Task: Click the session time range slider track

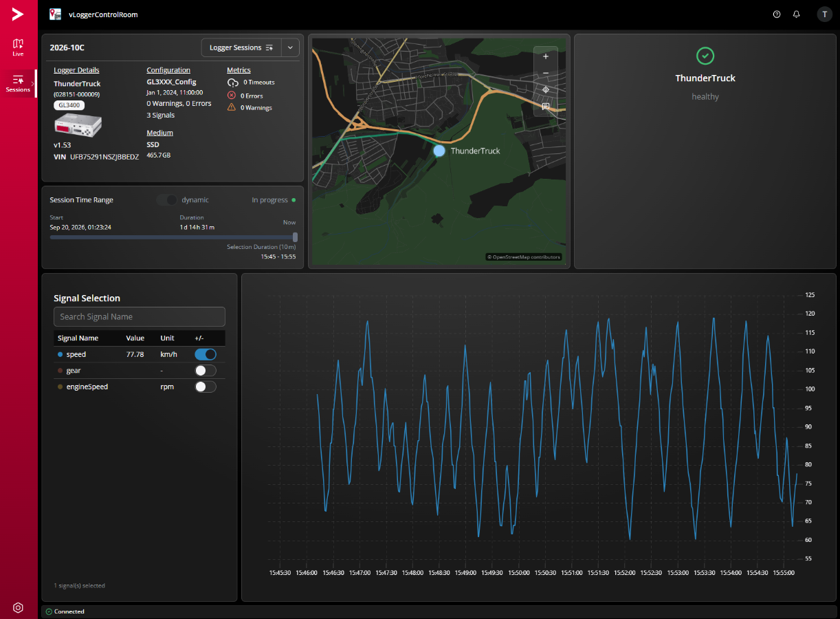Action: point(172,237)
